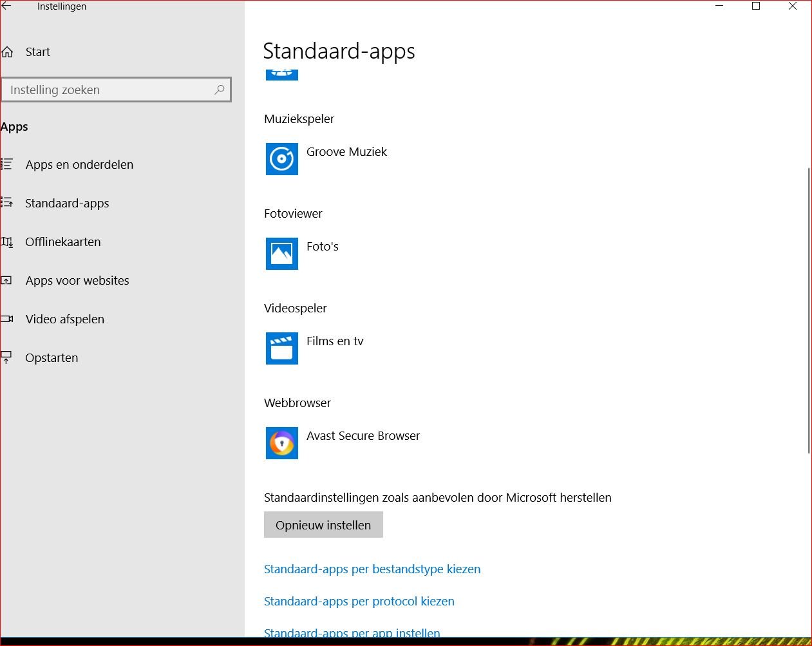Click the Apps voor websites icon

[x=7, y=280]
